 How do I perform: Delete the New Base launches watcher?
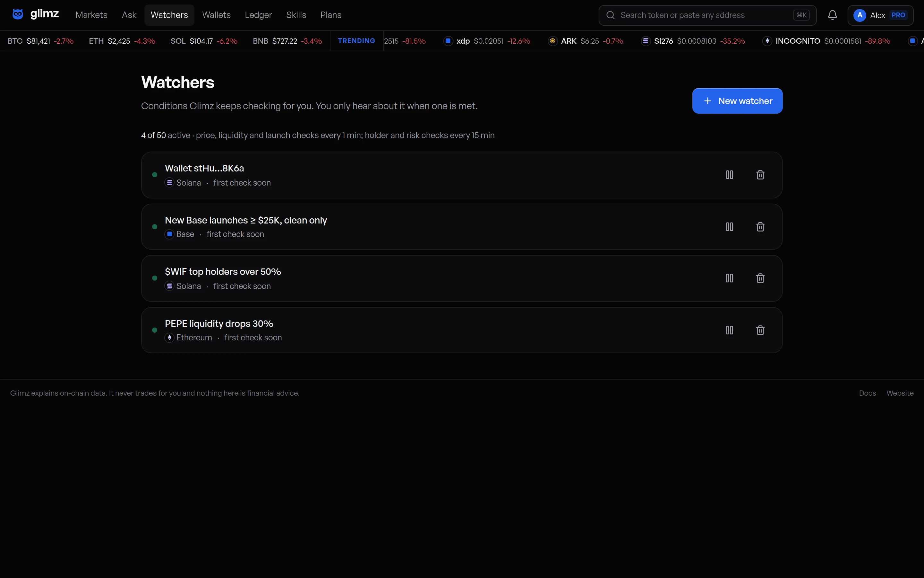pos(760,227)
